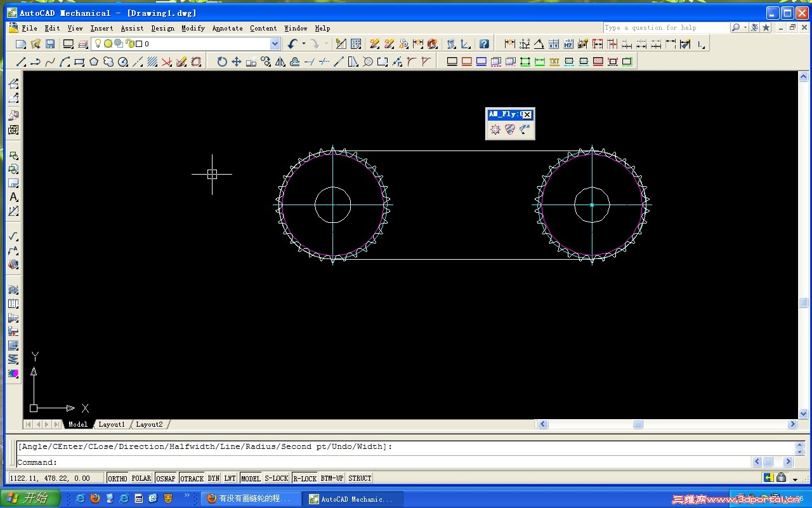Click the Mirror tool icon
Viewport: 812px width, 508px height.
pos(280,62)
